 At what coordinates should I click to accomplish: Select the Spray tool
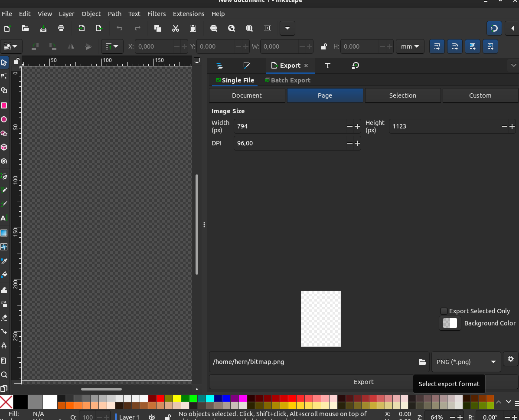pyautogui.click(x=4, y=304)
